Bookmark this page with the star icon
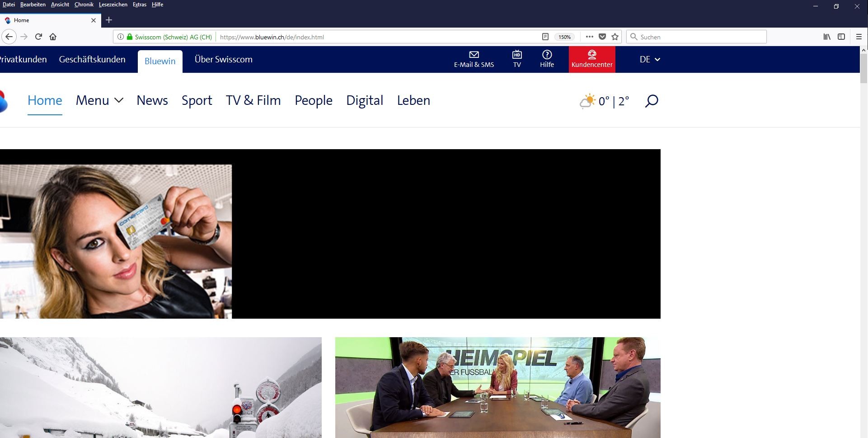868x438 pixels. tap(615, 37)
